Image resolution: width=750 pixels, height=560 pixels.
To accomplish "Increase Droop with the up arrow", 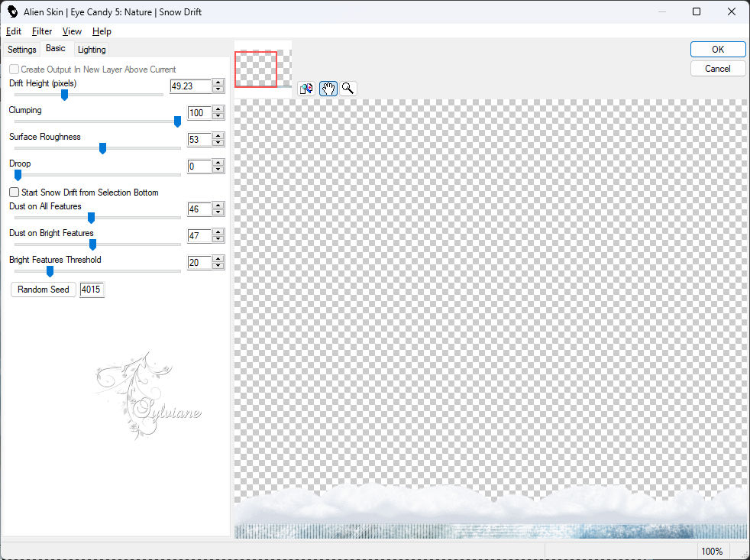I will tap(218, 163).
